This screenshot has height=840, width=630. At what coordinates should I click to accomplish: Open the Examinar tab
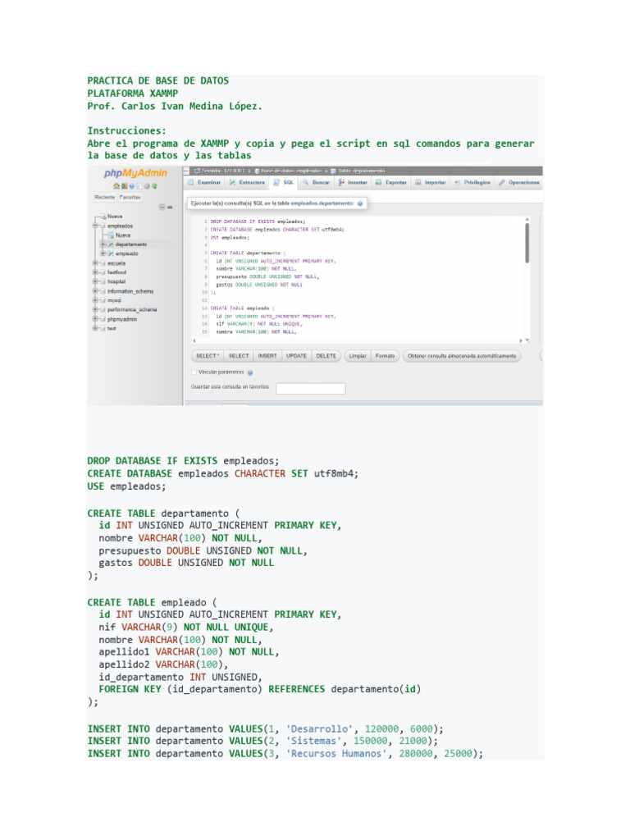pyautogui.click(x=204, y=183)
